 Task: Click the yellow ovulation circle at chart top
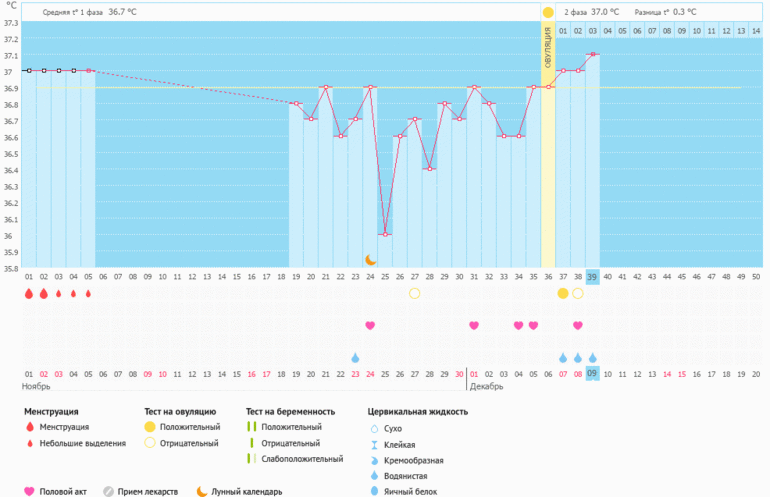[x=548, y=12]
